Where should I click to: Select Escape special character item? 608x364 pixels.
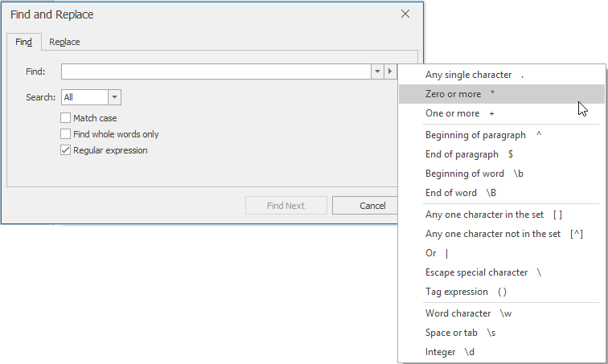pos(483,272)
